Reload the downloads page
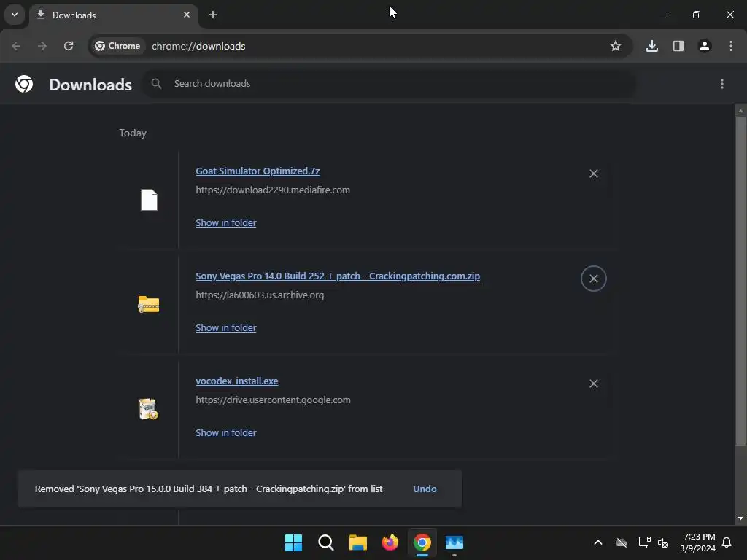 coord(69,46)
